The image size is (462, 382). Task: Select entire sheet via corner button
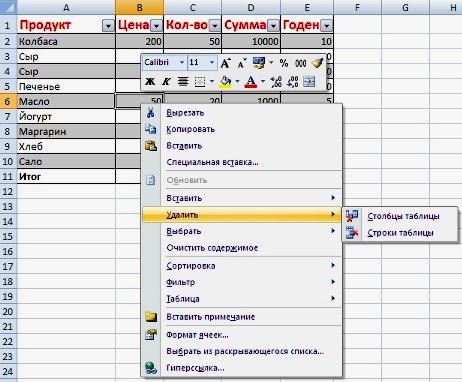tap(8, 7)
